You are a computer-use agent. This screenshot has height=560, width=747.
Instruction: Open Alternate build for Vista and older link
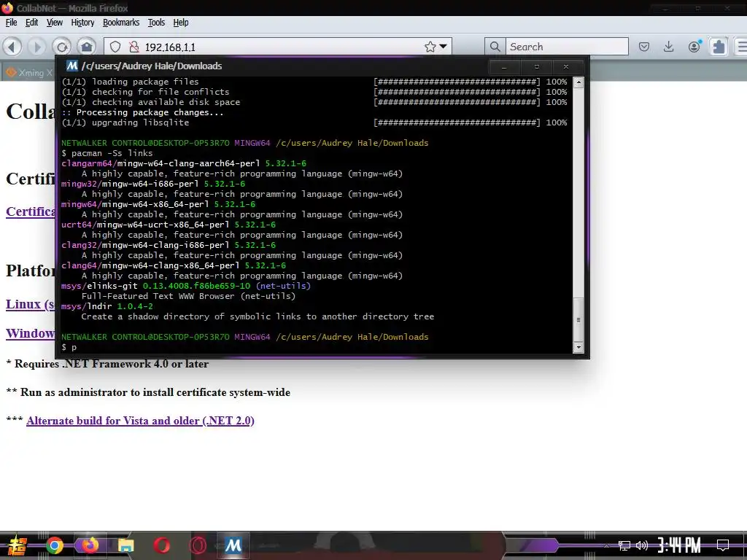coord(140,421)
